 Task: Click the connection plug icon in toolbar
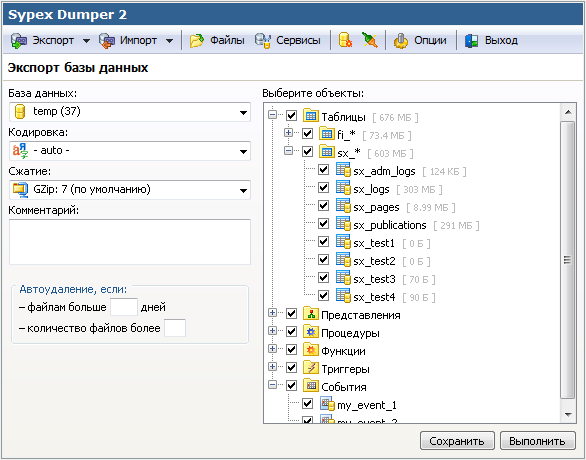[370, 40]
